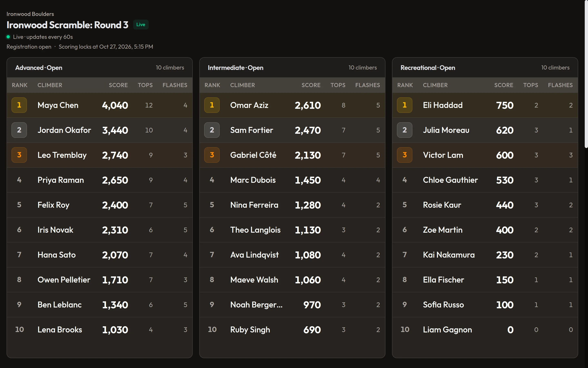Select the bronze rank 3 badge for Victor Lam
Screen dimensions: 588x368
pyautogui.click(x=404, y=155)
